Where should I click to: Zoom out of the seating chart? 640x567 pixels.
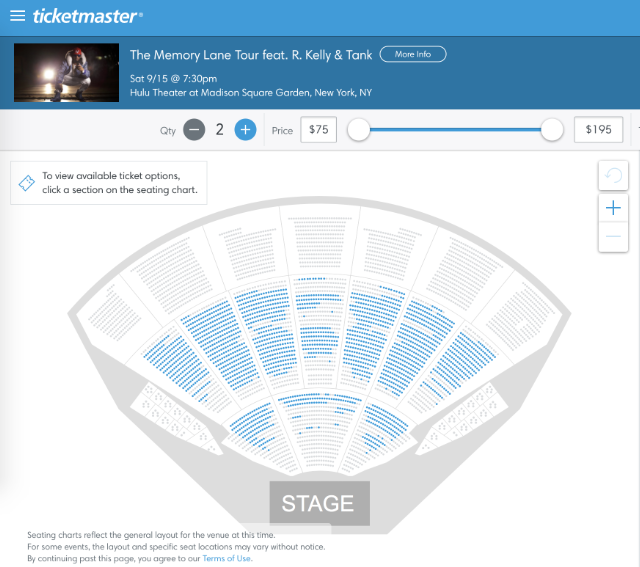613,236
